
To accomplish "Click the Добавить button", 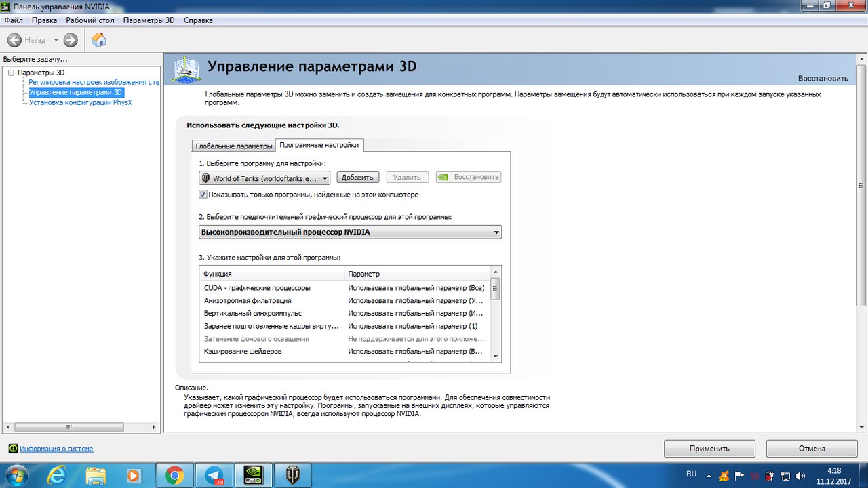I will point(357,178).
